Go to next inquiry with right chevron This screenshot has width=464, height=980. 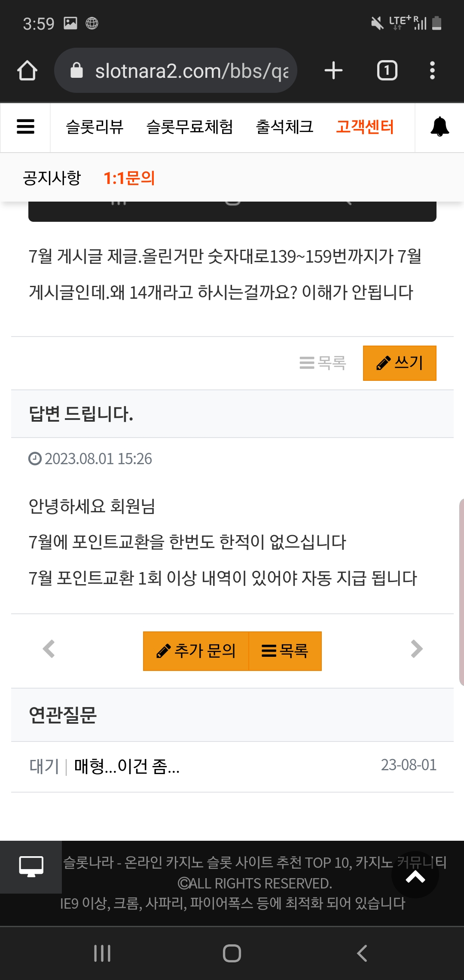[x=416, y=649]
